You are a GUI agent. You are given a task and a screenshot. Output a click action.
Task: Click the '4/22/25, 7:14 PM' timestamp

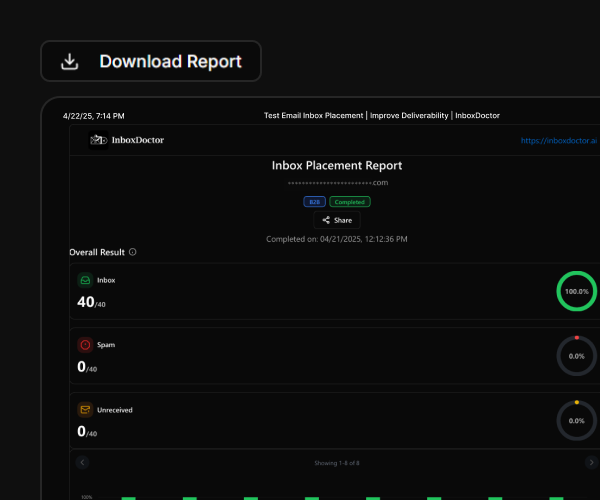click(x=93, y=116)
